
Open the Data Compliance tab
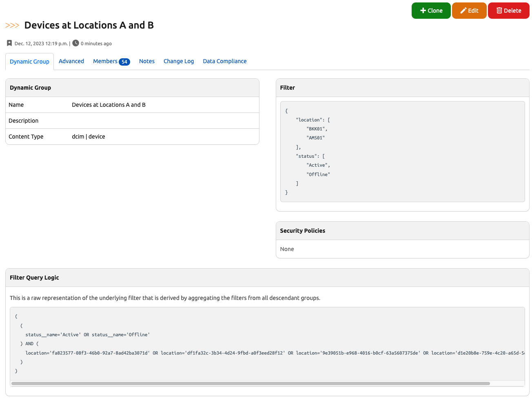click(x=225, y=61)
